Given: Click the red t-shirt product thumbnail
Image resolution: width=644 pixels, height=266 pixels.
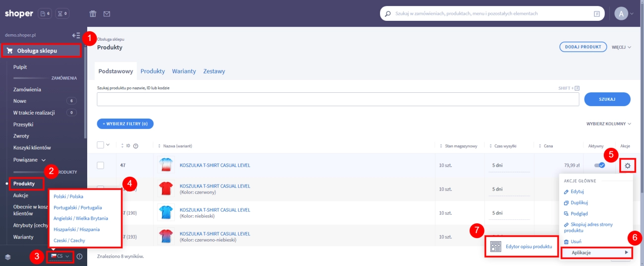Looking at the screenshot, I should click(x=166, y=189).
